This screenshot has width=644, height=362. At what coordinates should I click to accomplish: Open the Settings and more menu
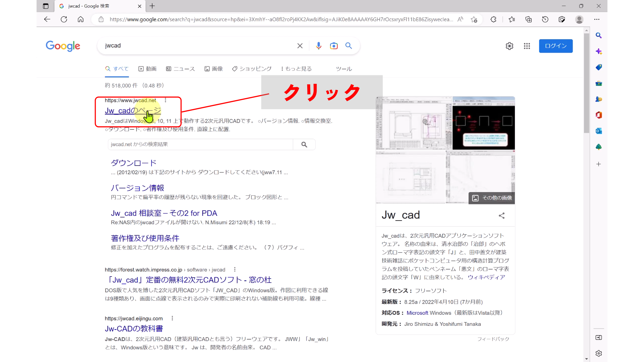point(597,19)
